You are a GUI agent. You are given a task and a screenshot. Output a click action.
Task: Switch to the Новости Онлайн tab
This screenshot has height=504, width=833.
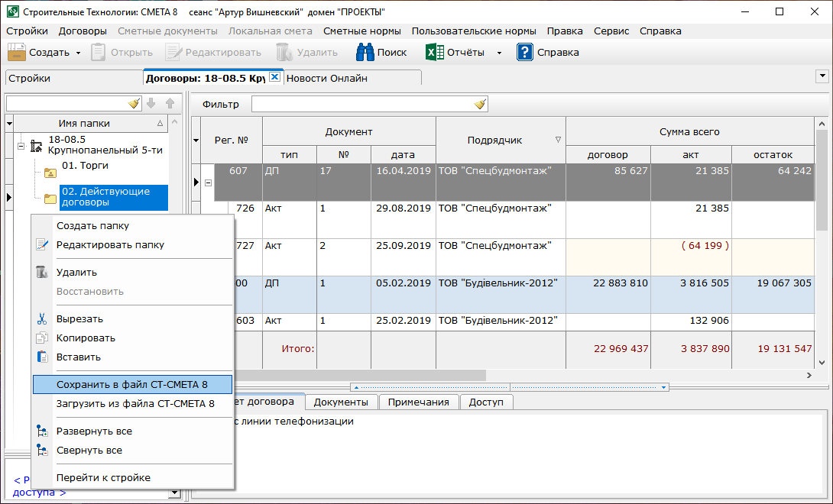tap(327, 78)
